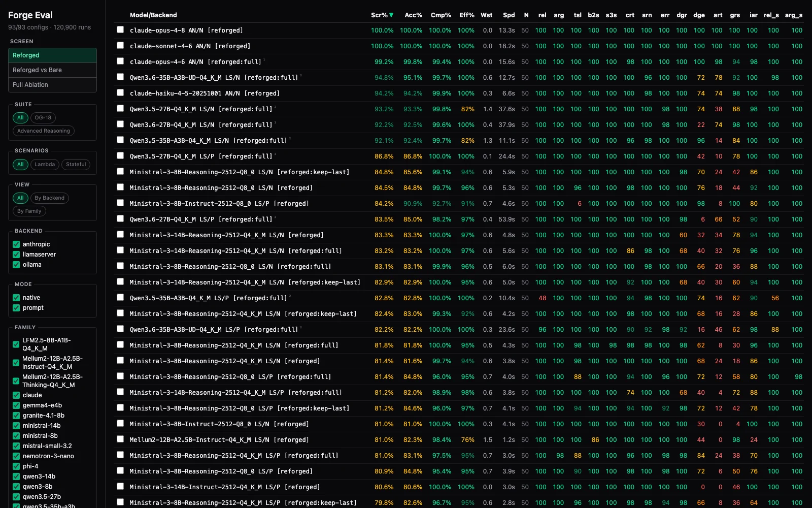This screenshot has height=508, width=812.
Task: Choose the Advanced Reasoning suite pill
Action: [x=44, y=131]
